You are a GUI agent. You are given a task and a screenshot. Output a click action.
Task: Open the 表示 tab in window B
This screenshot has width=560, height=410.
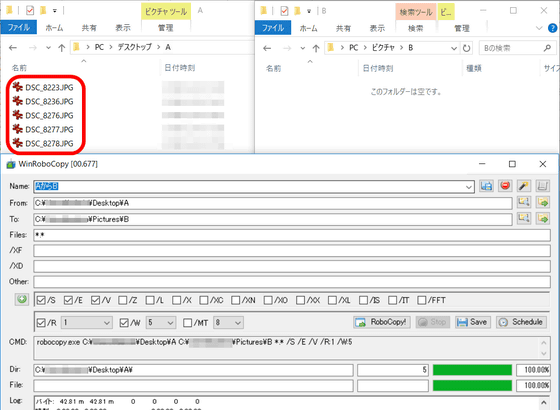click(x=377, y=28)
